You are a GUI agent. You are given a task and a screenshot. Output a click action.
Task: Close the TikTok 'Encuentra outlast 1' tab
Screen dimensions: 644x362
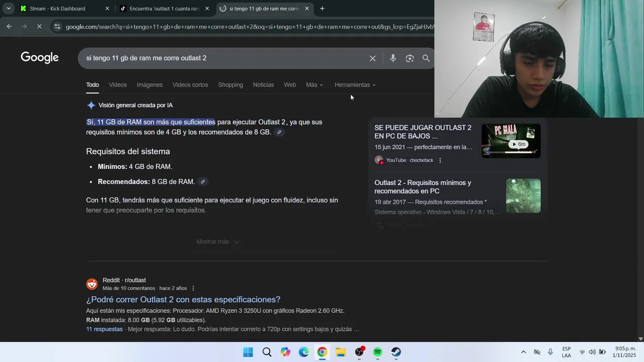pos(207,9)
